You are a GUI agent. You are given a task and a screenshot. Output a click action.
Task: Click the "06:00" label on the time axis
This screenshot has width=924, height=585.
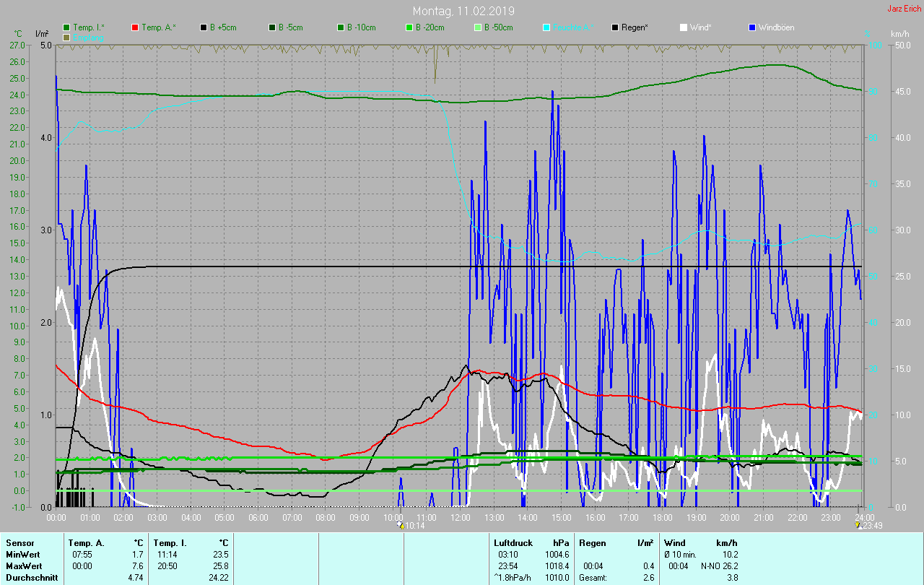(258, 517)
